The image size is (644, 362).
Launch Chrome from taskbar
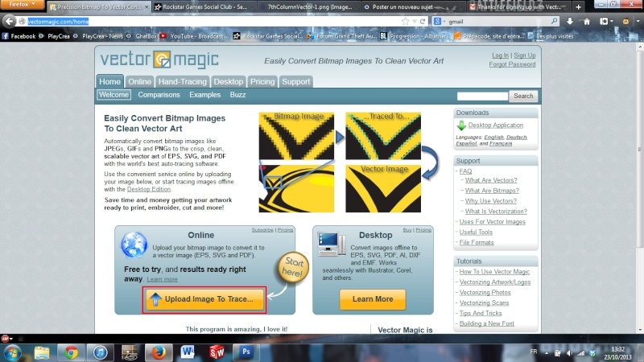tap(71, 352)
